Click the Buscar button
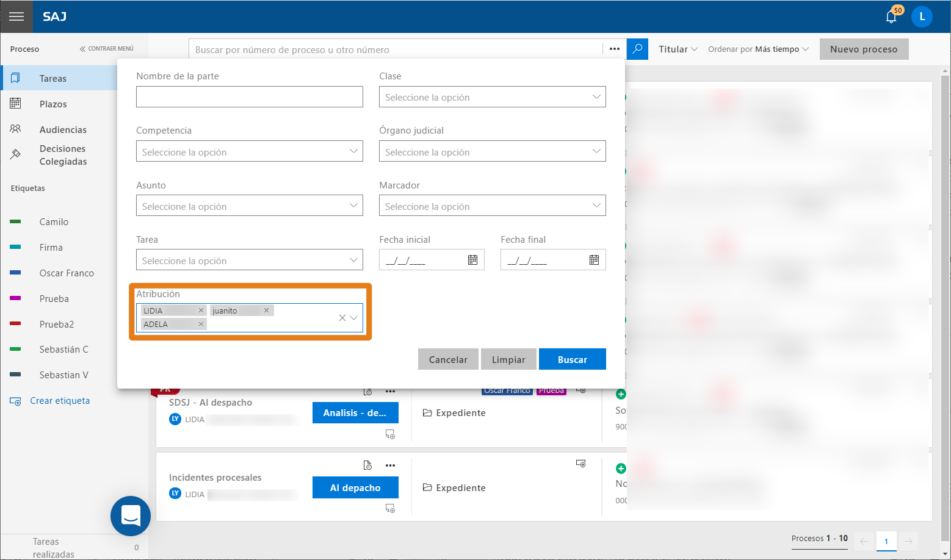 [573, 359]
